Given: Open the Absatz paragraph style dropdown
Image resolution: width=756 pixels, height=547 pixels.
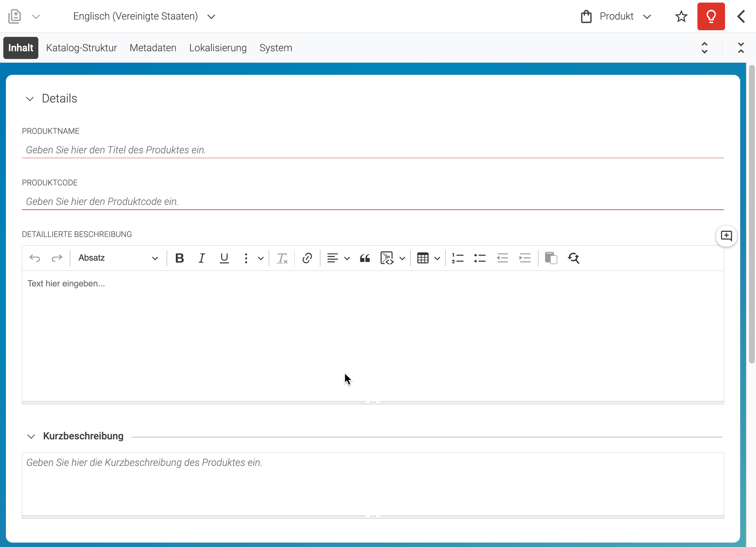Looking at the screenshot, I should (x=118, y=258).
